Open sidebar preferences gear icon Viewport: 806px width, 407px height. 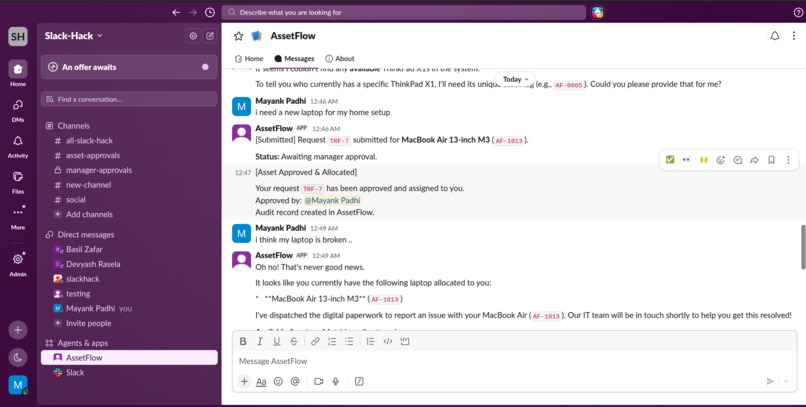(x=193, y=36)
